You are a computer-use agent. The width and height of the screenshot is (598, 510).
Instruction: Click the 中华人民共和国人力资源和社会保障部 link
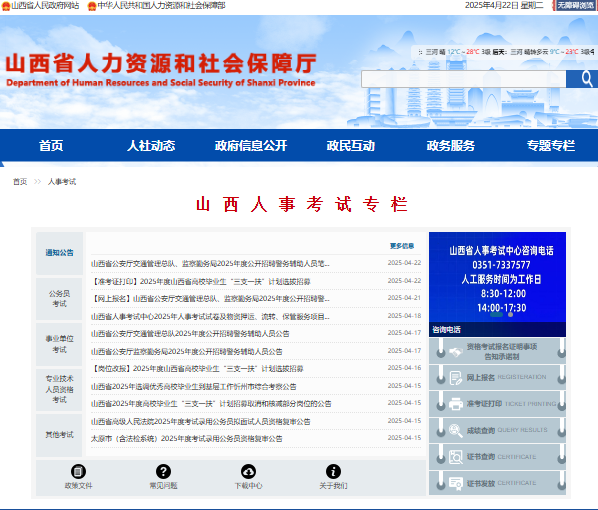(x=161, y=5)
